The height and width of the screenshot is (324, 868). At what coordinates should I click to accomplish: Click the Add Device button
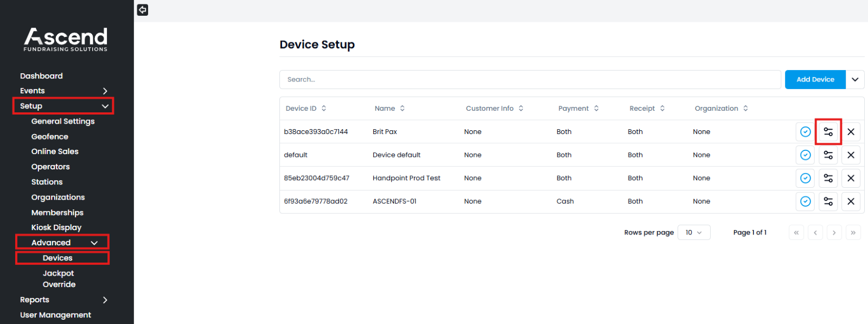(815, 80)
